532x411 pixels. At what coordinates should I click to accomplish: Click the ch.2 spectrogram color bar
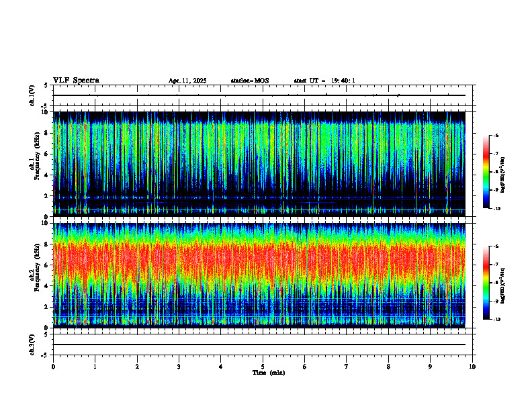pyautogui.click(x=486, y=283)
